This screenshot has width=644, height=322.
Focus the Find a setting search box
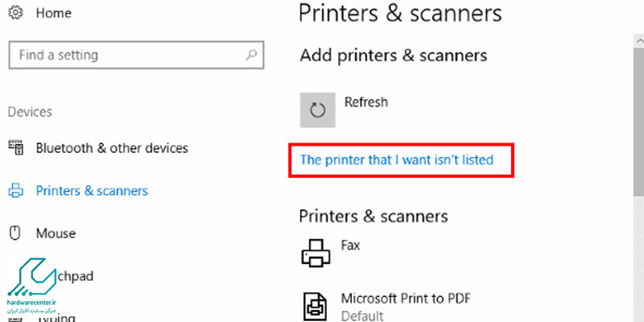[x=136, y=55]
